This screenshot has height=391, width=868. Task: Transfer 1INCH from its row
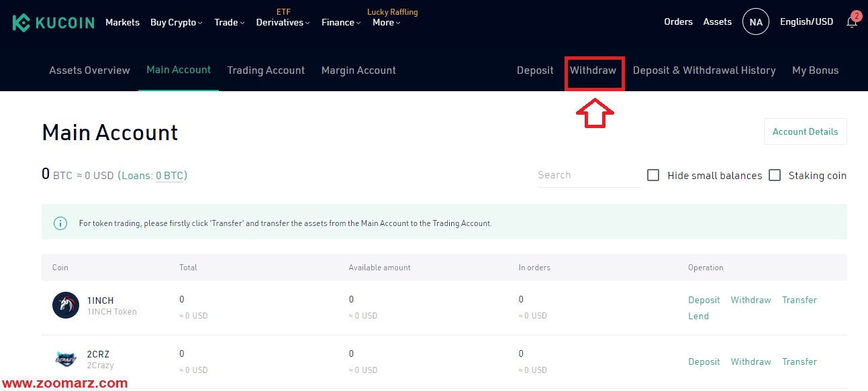[x=799, y=300]
